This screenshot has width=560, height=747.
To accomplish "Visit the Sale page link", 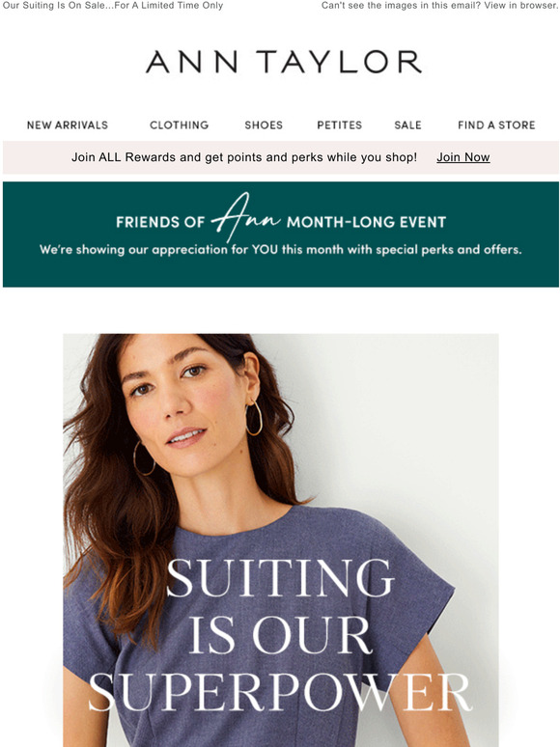I will 408,125.
